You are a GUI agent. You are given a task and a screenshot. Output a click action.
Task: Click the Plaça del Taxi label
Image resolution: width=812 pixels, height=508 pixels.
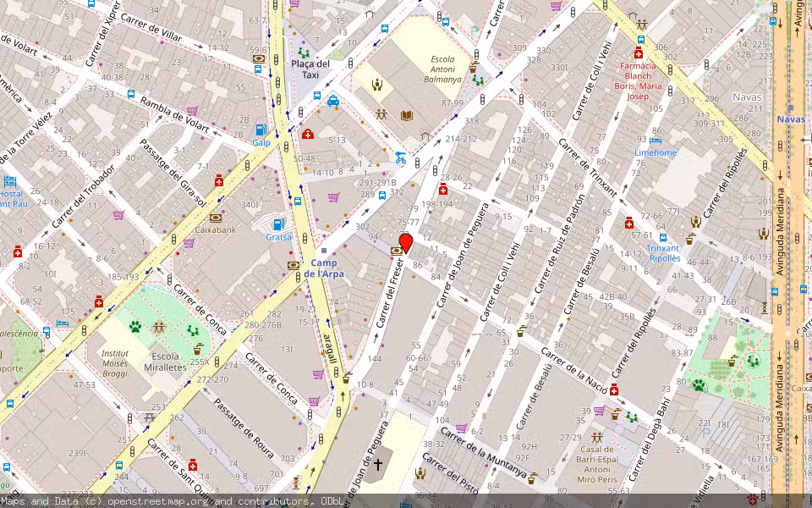tap(310, 69)
